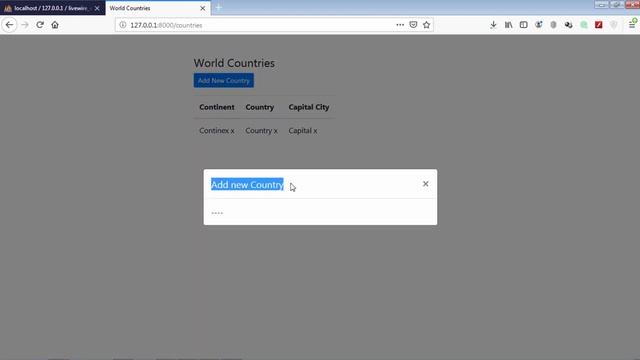Toggle the sidebar icon in toolbar
This screenshot has height=360, width=640.
point(523,25)
